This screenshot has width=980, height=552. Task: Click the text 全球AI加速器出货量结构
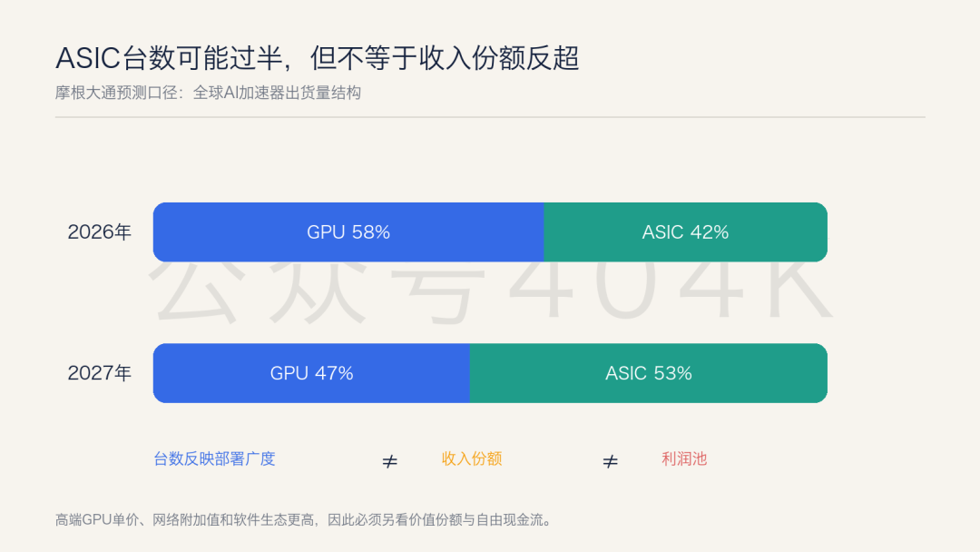[277, 94]
